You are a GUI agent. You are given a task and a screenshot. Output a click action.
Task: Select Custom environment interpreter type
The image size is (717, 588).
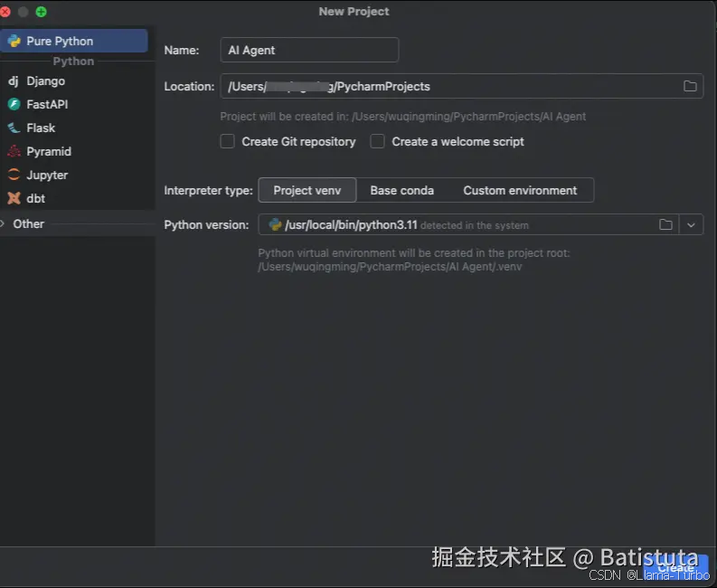pos(520,190)
